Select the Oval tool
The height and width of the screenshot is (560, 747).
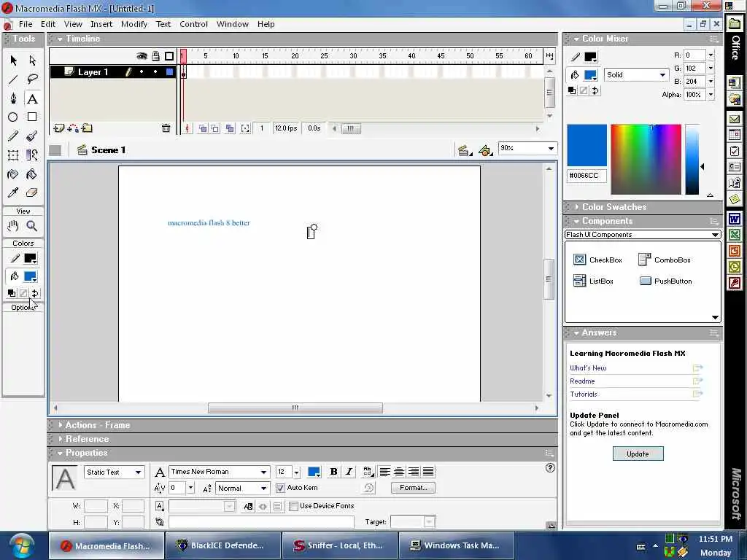click(x=13, y=117)
